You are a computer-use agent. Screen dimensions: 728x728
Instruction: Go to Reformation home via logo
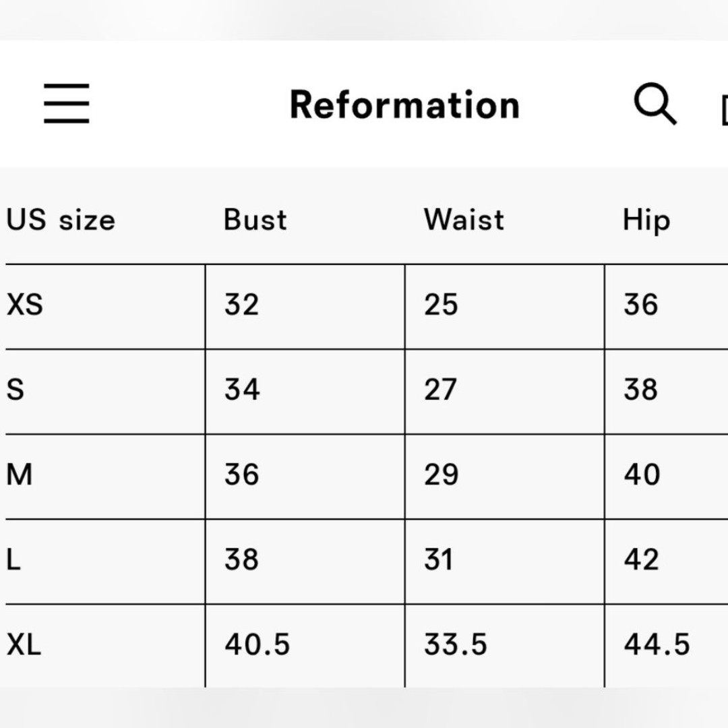pyautogui.click(x=404, y=105)
